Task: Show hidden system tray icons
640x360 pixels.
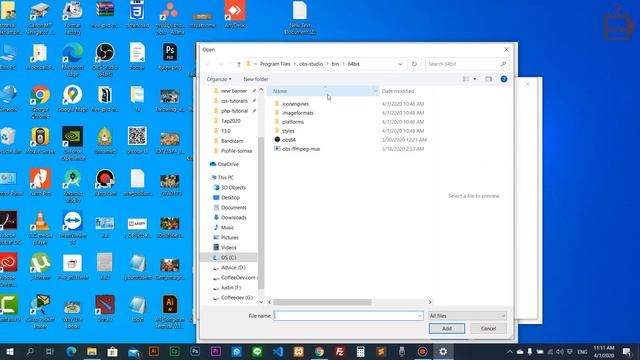Action: point(510,351)
